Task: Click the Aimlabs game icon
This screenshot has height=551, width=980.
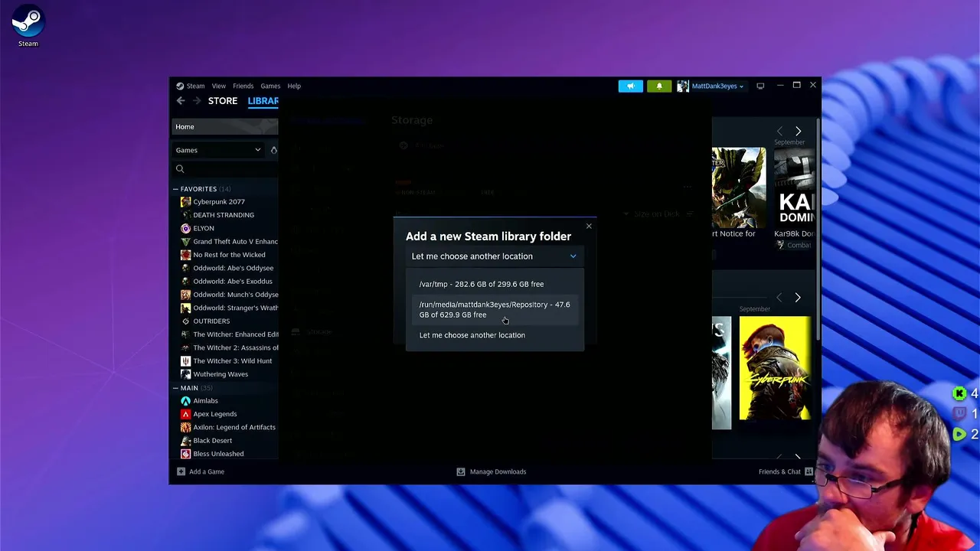Action: tap(185, 401)
